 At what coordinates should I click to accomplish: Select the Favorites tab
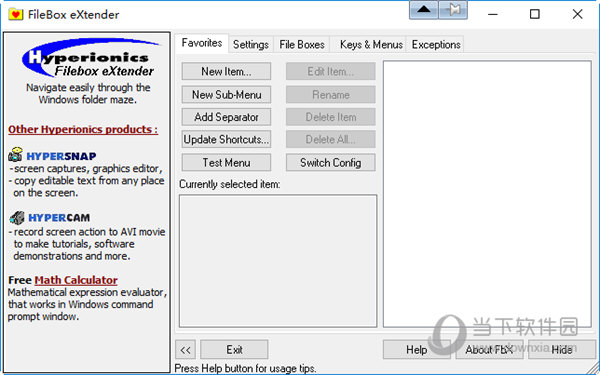[x=202, y=43]
